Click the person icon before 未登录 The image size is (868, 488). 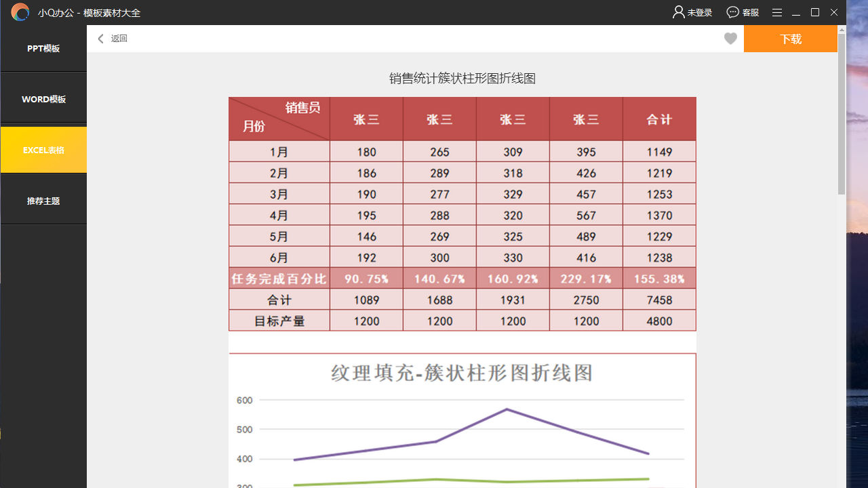click(x=678, y=12)
